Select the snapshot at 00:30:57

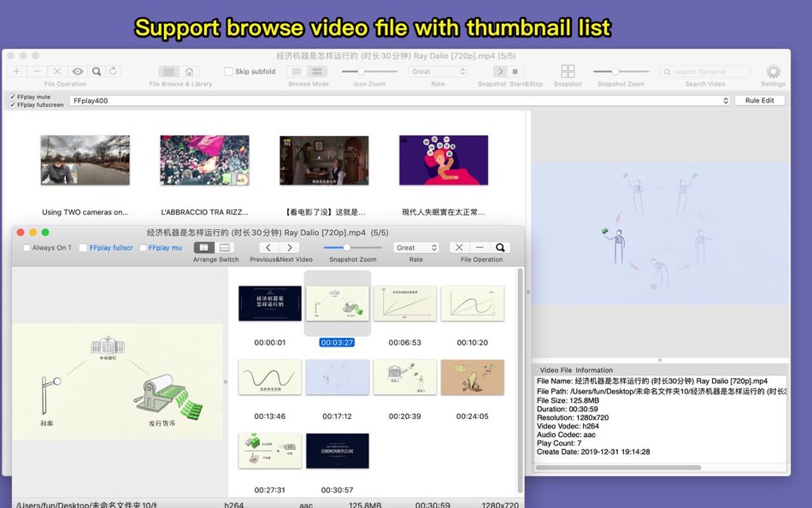click(337, 451)
